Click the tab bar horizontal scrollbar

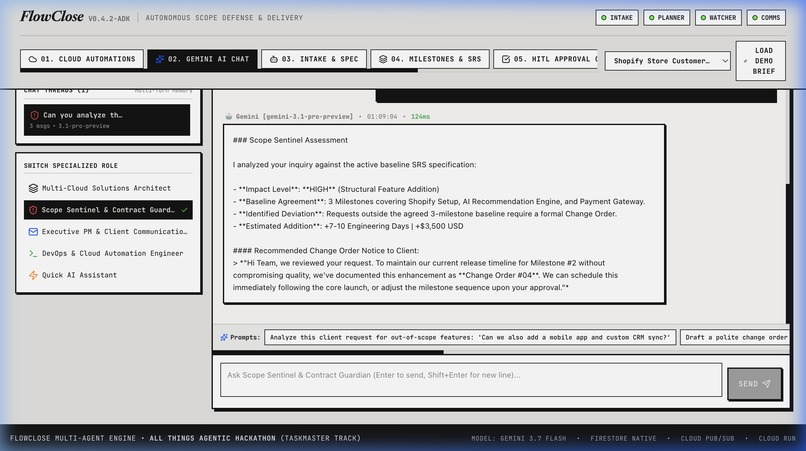(219, 70)
